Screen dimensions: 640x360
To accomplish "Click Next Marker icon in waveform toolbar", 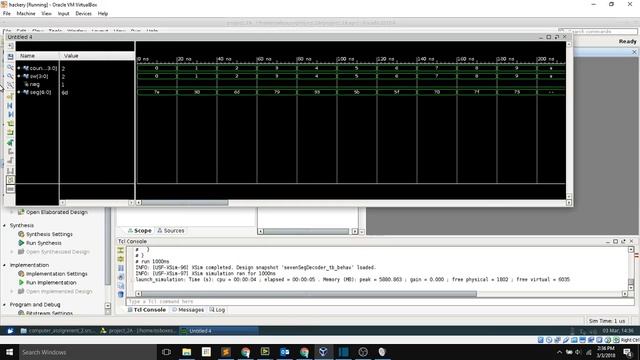I will [x=10, y=160].
